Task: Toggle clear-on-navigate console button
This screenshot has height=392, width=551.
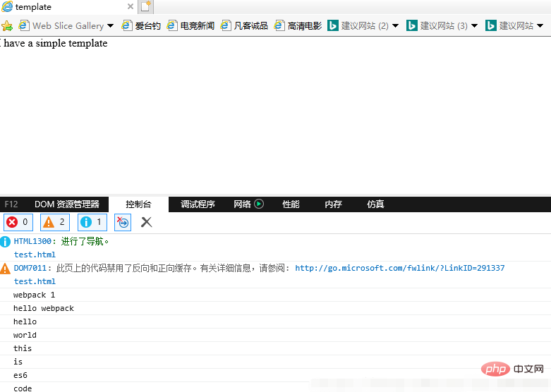Action: tap(123, 222)
